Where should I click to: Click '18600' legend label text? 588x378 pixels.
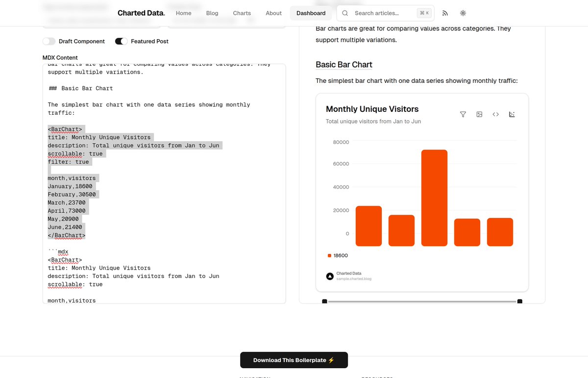(x=341, y=255)
